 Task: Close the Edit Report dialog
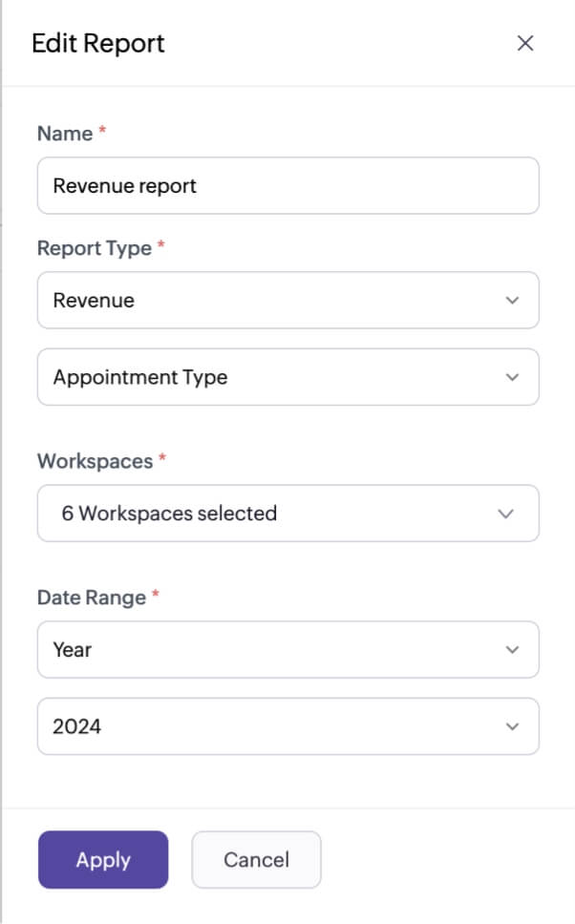coord(524,43)
